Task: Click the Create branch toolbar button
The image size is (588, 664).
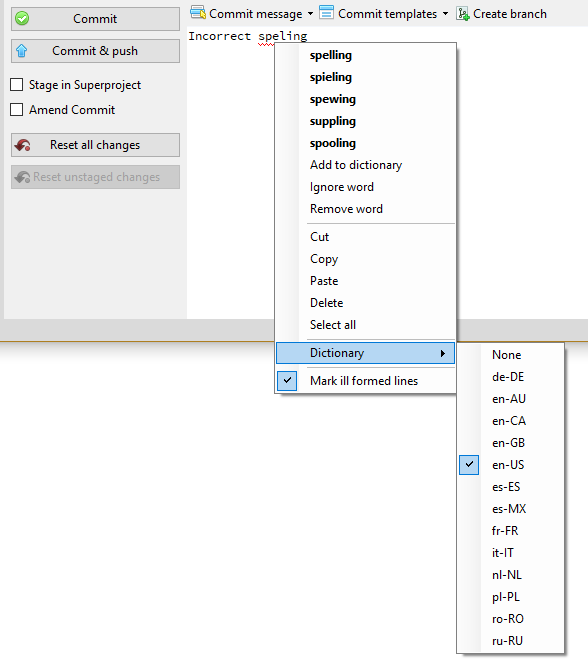Action: coord(502,14)
